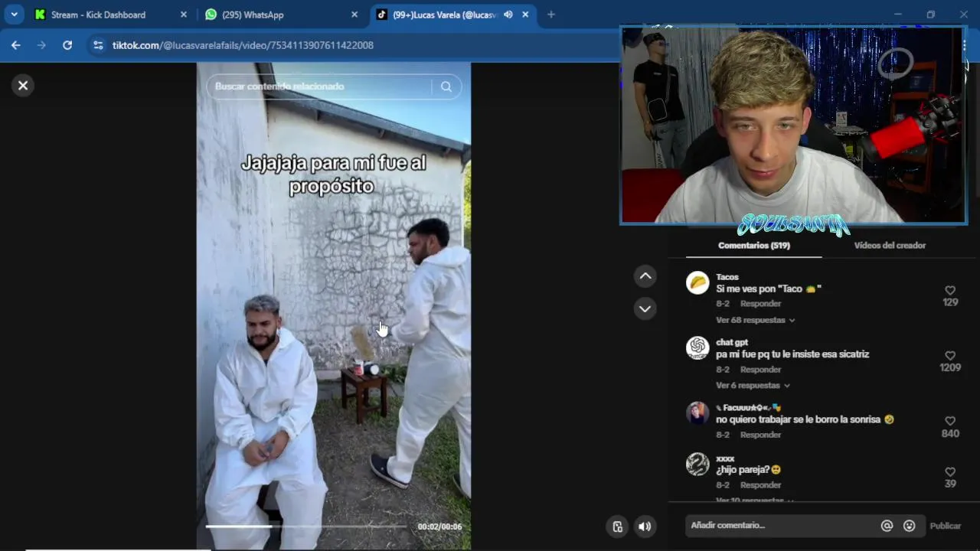The width and height of the screenshot is (980, 551).
Task: Go back in browser history
Action: [16, 45]
